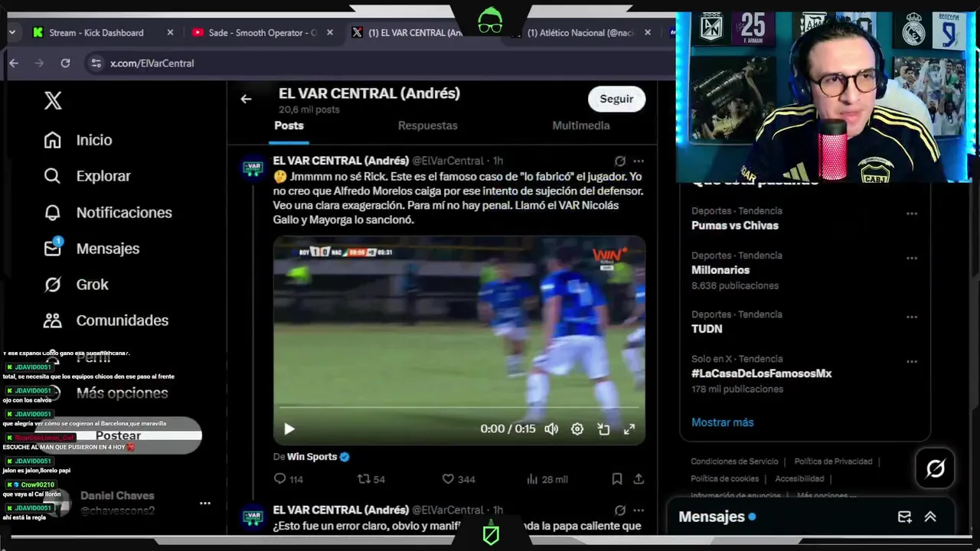Viewport: 980px width, 551px height.
Task: Toggle video picture-in-picture icon
Action: coord(603,429)
